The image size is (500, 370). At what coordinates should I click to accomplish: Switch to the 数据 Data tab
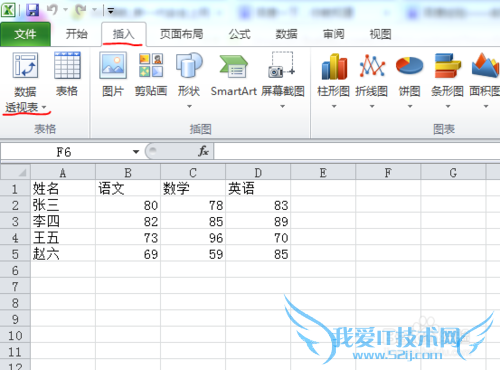(286, 34)
